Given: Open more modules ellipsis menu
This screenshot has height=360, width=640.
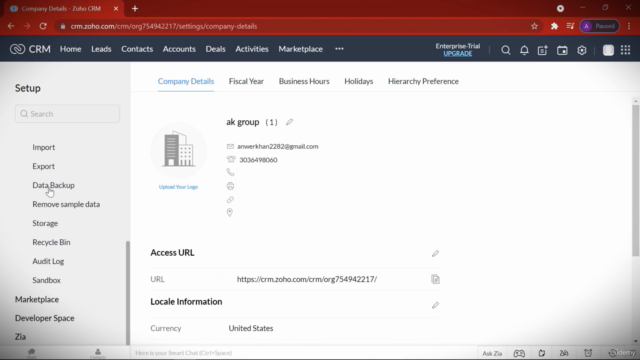Looking at the screenshot, I should coord(339,49).
